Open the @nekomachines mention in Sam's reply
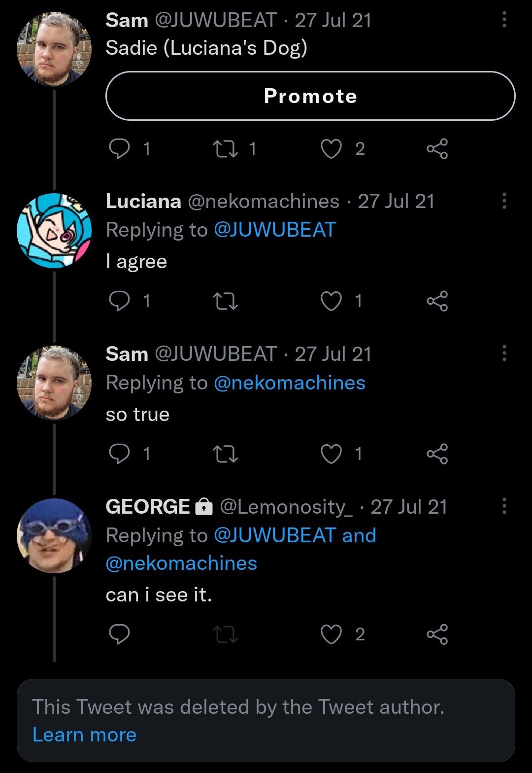 click(x=290, y=383)
